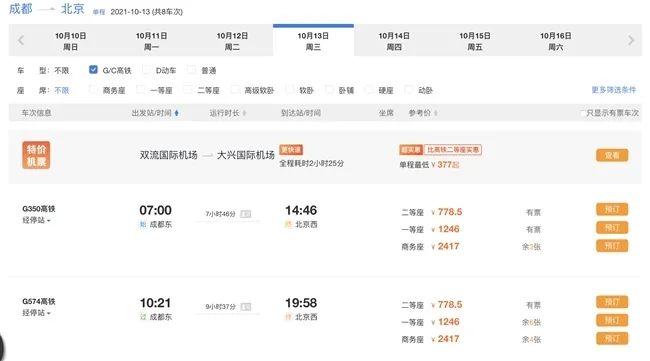Switch to the 10月14日 周四 date tab
Screen dimensions: 650x361
click(x=394, y=41)
